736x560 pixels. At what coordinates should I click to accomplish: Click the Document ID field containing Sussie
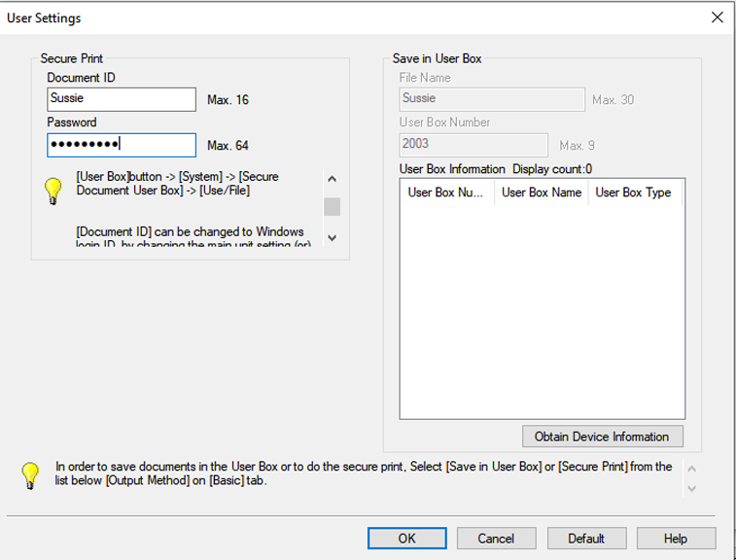(122, 99)
